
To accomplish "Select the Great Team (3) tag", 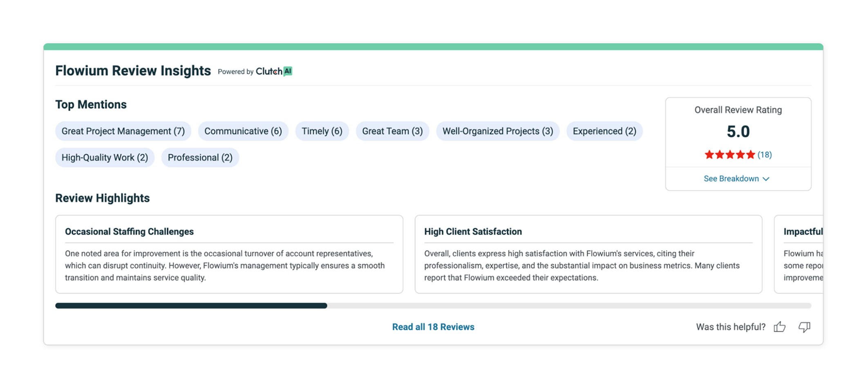I will 392,131.
